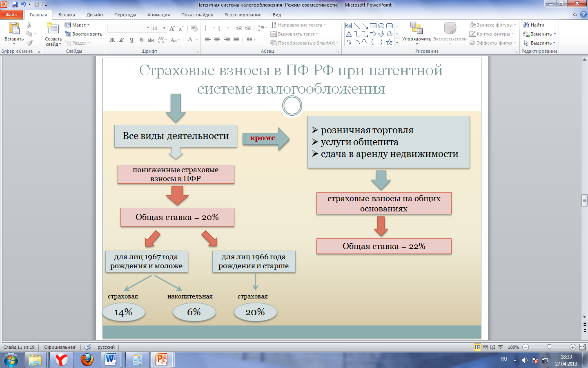Open the Дизайн ribbon tab
The height and width of the screenshot is (368, 588).
[x=95, y=15]
